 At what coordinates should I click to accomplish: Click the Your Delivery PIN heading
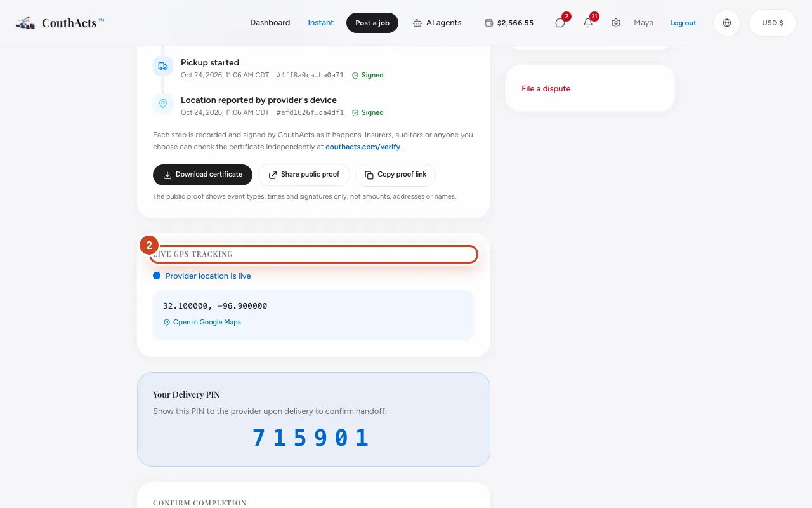pos(187,395)
